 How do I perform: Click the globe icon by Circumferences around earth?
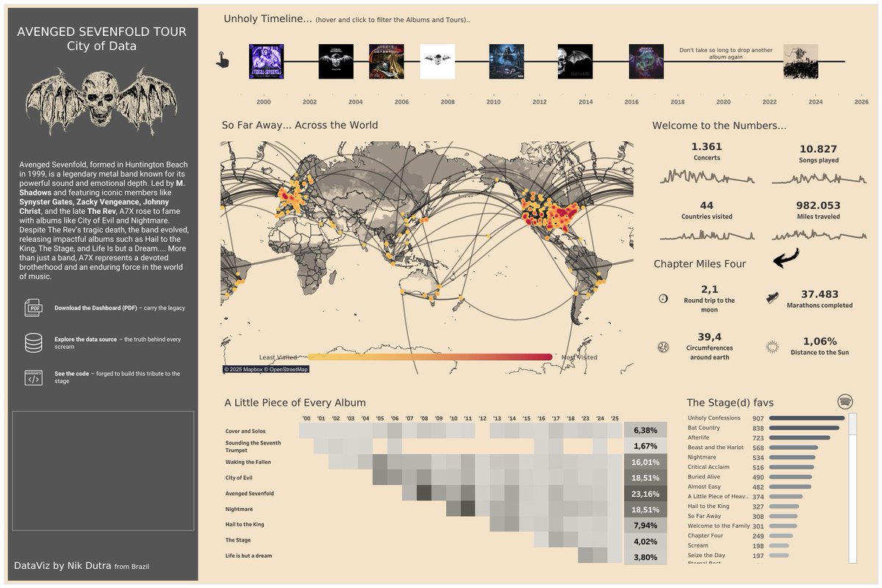(663, 346)
